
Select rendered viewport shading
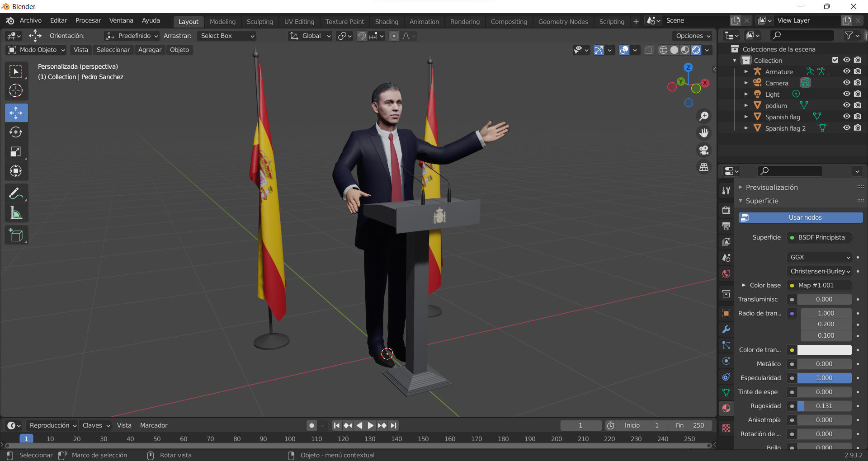696,50
